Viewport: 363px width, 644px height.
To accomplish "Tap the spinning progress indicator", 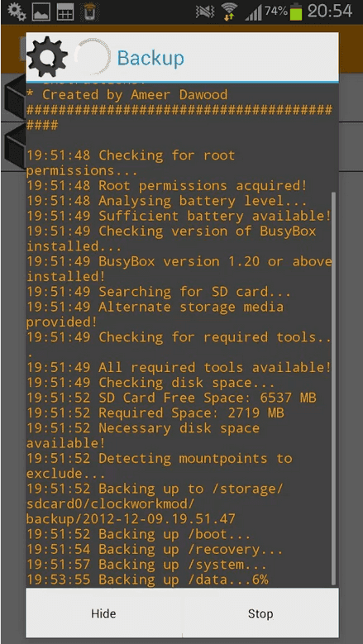I will (93, 58).
